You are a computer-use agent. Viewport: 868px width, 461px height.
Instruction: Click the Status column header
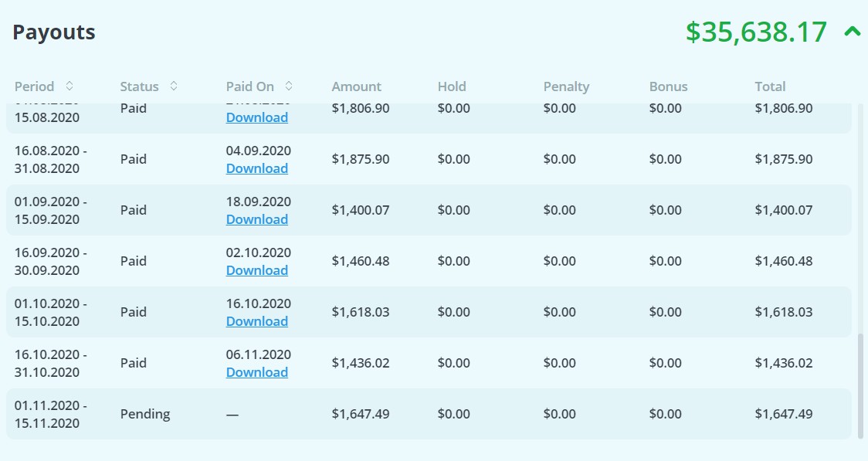click(x=140, y=86)
